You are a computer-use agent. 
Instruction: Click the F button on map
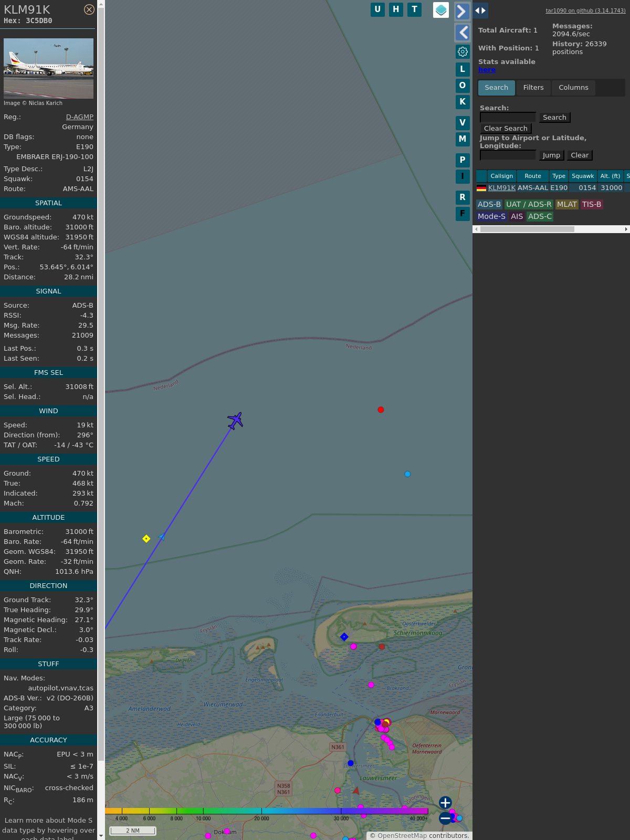click(x=463, y=213)
